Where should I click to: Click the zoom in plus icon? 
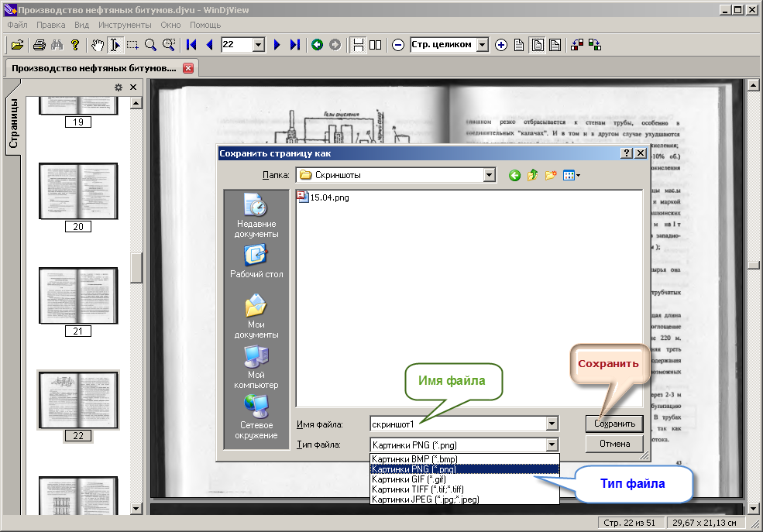pos(500,45)
